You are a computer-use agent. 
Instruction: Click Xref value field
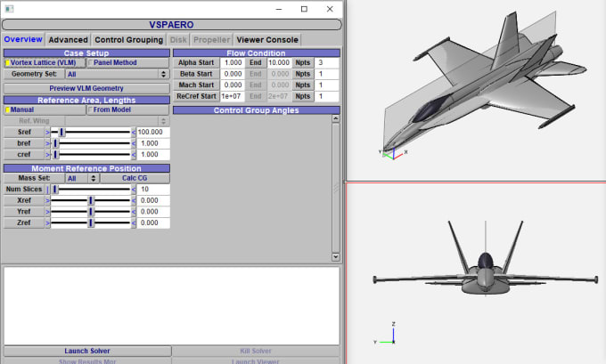coord(153,200)
